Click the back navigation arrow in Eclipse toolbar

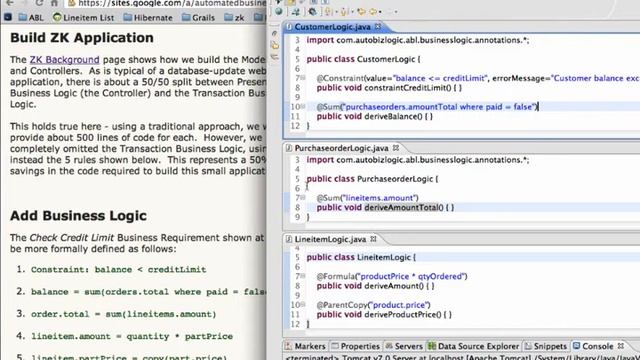pos(361,11)
